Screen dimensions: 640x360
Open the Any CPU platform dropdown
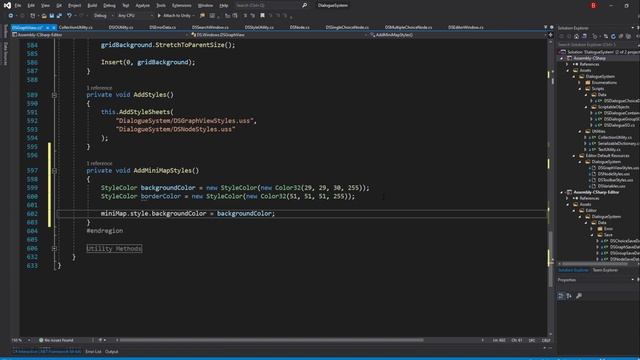pos(135,16)
